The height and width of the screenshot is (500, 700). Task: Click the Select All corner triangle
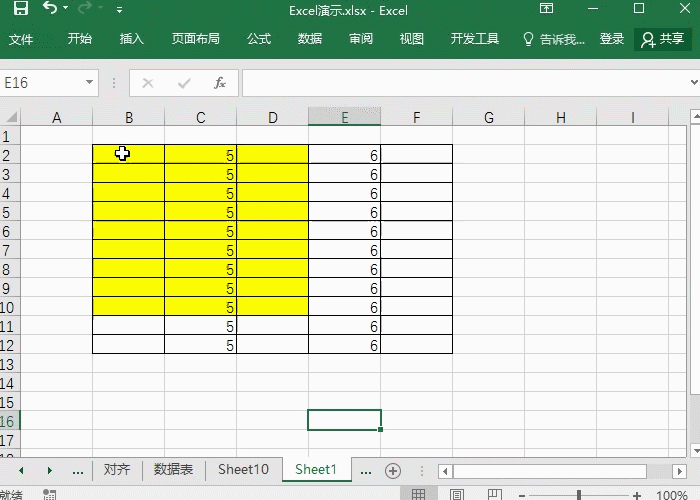[x=11, y=117]
